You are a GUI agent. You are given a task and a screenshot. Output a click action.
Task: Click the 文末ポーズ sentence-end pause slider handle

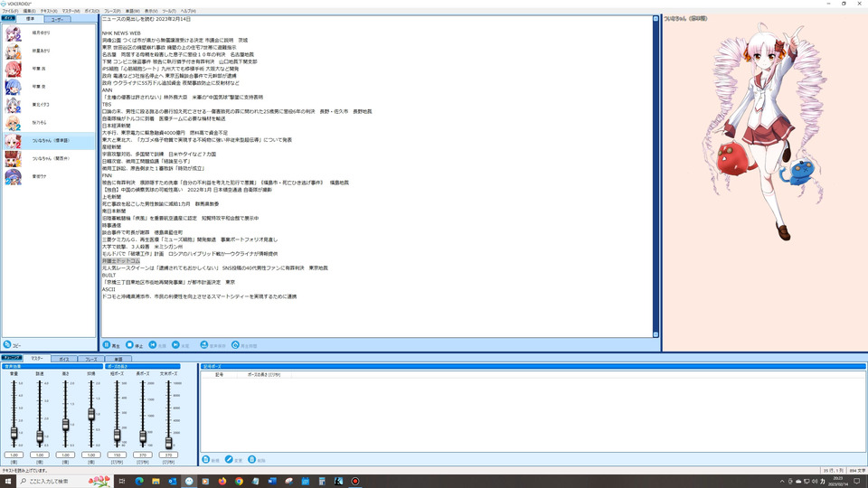168,442
